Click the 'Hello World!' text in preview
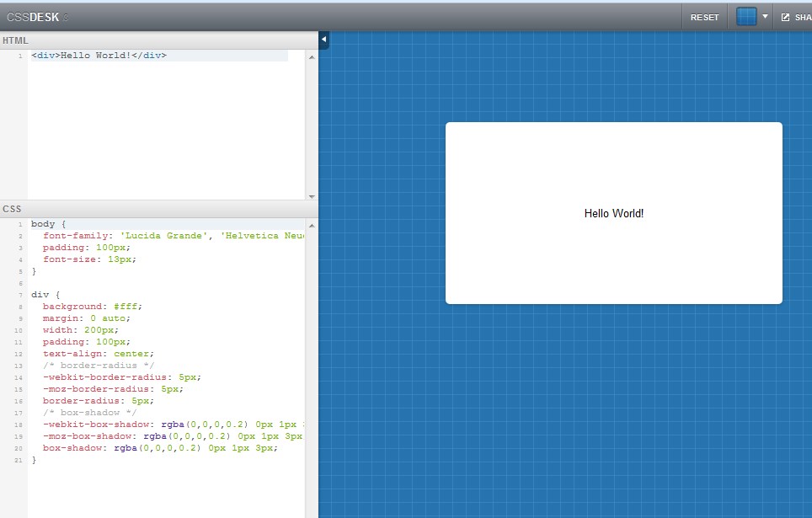 pyautogui.click(x=614, y=213)
